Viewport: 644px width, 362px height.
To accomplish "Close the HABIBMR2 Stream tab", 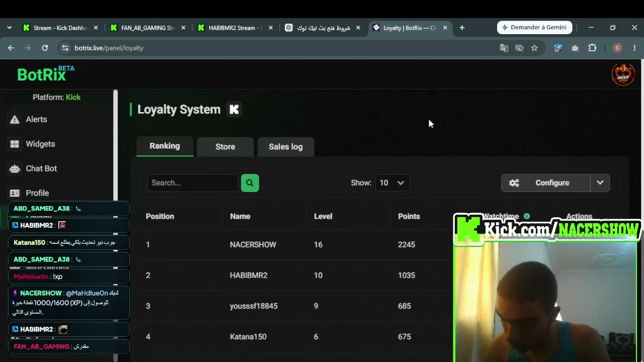I will (271, 28).
